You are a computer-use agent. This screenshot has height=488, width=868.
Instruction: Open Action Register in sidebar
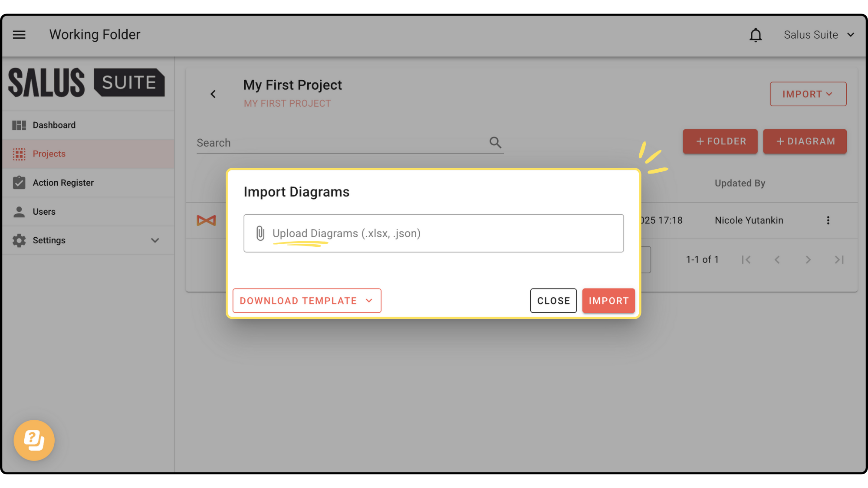pyautogui.click(x=63, y=183)
